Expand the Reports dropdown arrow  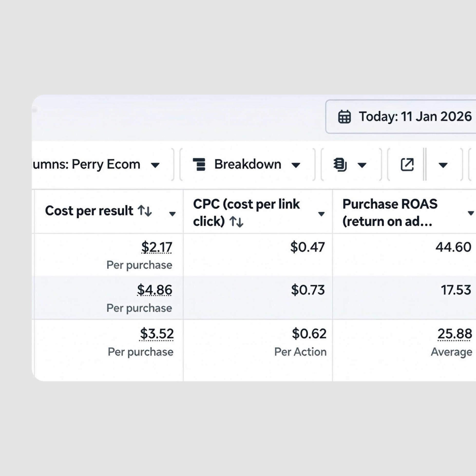[362, 165]
